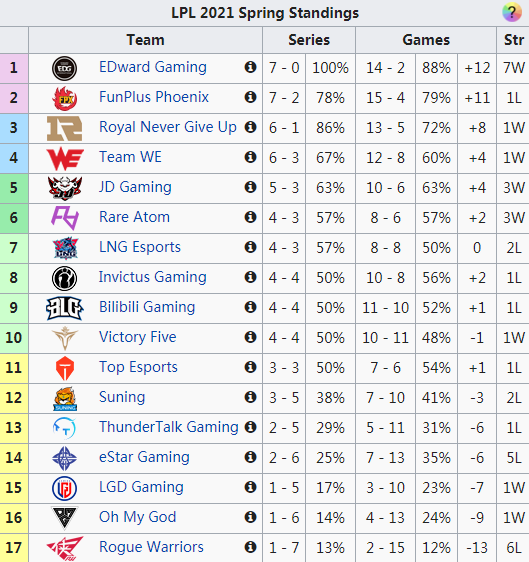Open the LNG Esports team link

(140, 247)
